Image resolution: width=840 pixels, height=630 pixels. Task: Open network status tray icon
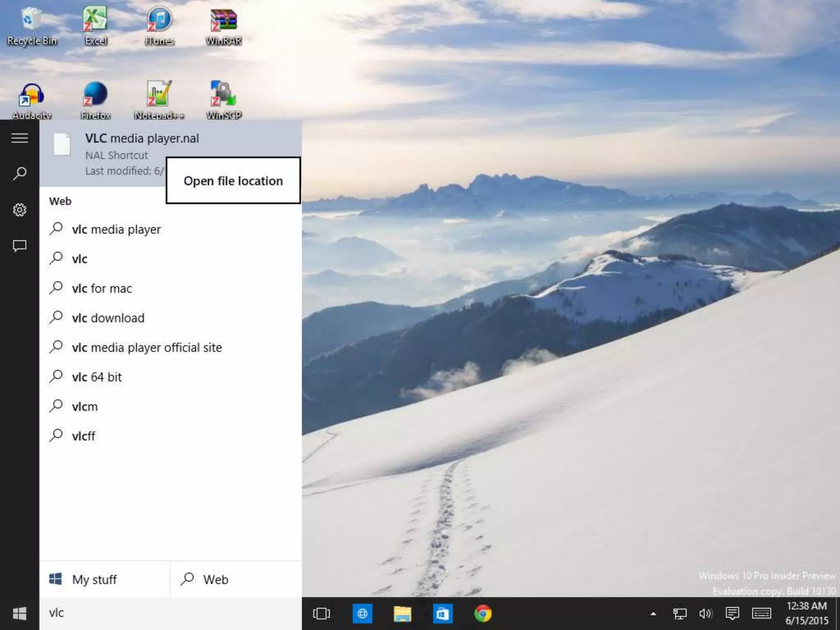[x=680, y=614]
